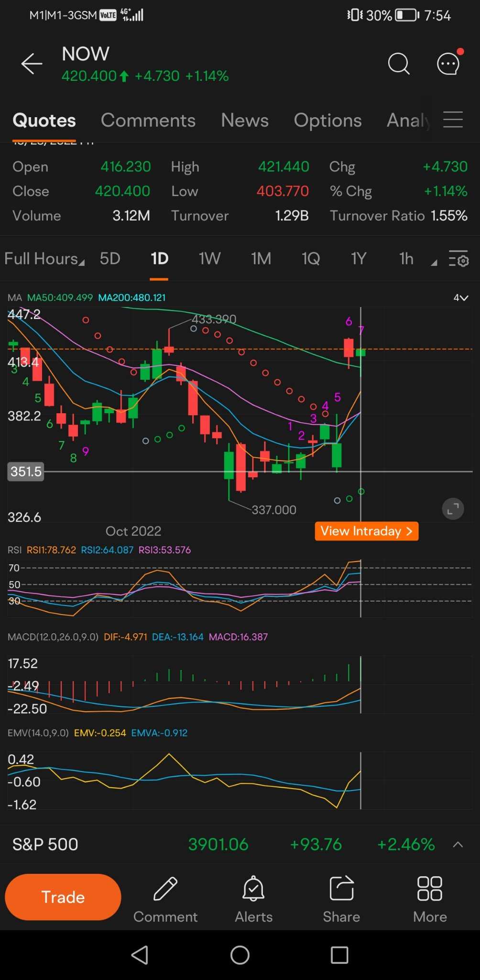480x980 pixels.
Task: Select the 1M timeframe
Action: tap(261, 259)
